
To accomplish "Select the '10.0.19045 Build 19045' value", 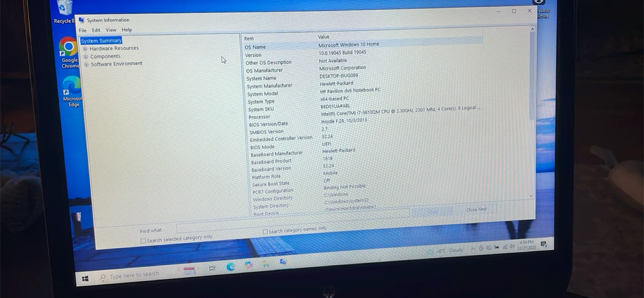I will (x=343, y=53).
